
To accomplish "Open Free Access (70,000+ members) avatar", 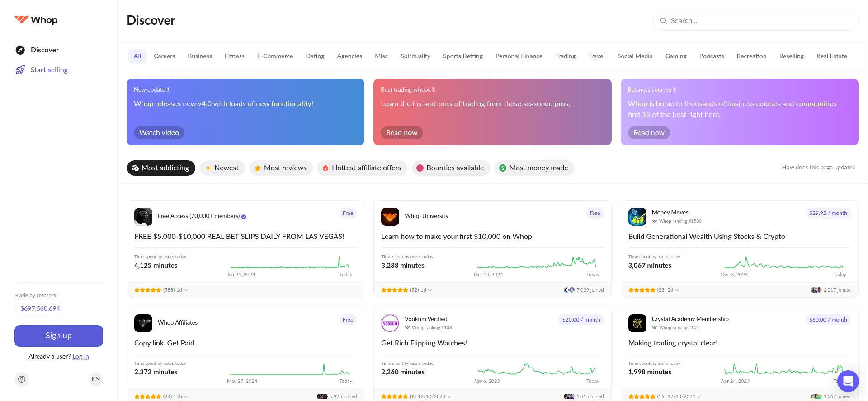I will (x=143, y=217).
